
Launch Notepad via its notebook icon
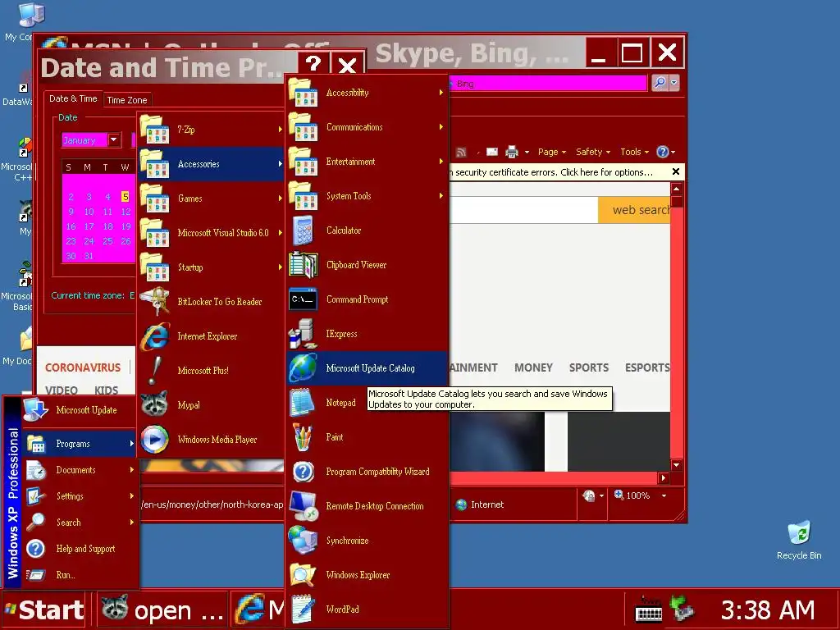(x=302, y=403)
